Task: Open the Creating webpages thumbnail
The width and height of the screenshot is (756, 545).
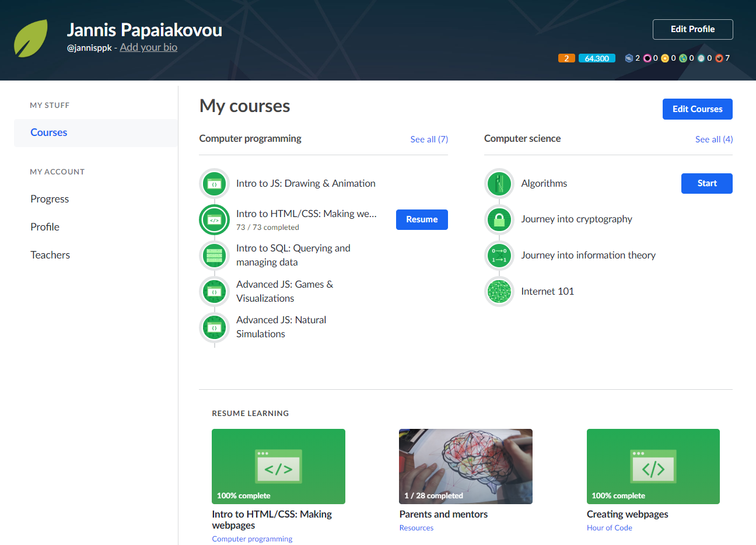Action: pos(653,466)
